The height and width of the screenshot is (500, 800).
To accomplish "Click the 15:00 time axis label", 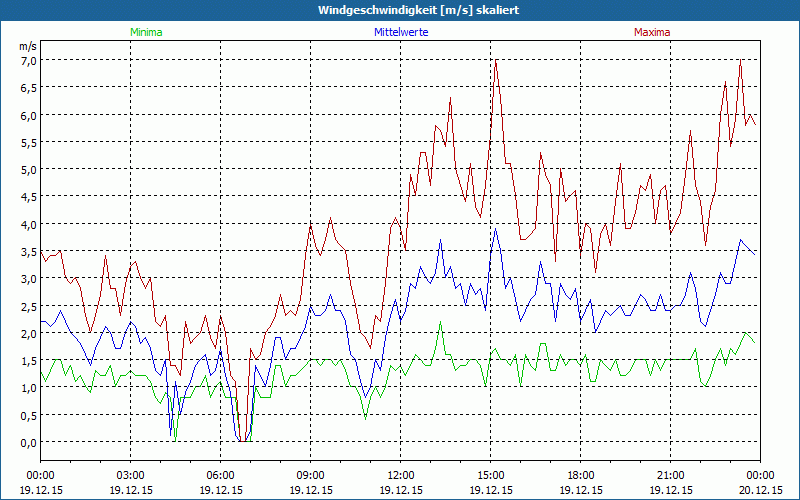I will point(491,476).
